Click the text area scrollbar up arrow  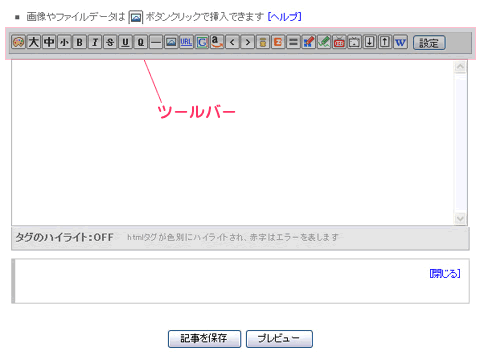[x=460, y=67]
